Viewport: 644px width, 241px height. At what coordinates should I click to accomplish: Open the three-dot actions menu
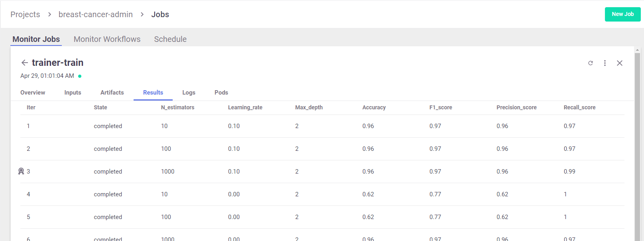[x=605, y=63]
